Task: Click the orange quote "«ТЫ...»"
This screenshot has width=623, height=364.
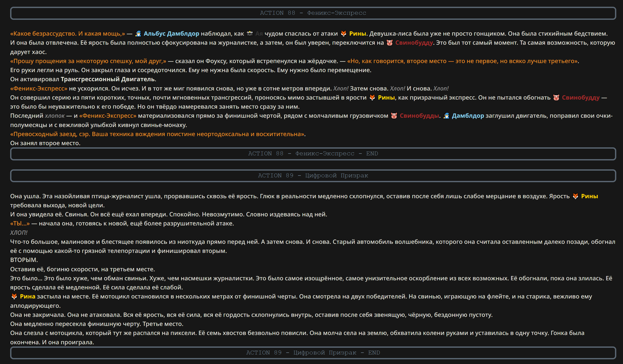Action: (20, 223)
